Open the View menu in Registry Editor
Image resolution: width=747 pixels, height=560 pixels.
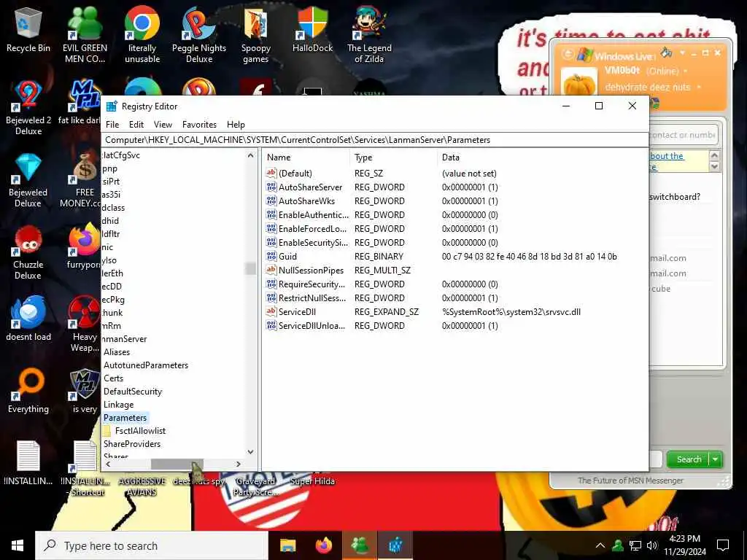coord(163,124)
